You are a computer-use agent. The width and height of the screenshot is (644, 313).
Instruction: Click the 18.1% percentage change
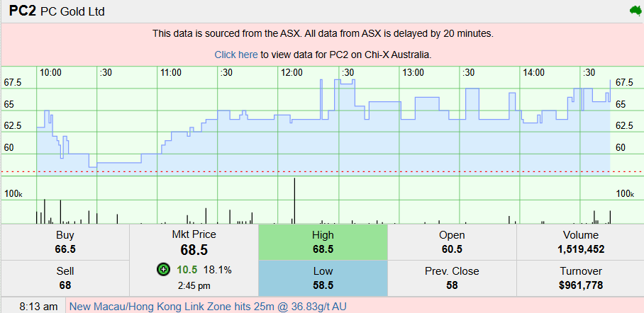click(x=218, y=270)
